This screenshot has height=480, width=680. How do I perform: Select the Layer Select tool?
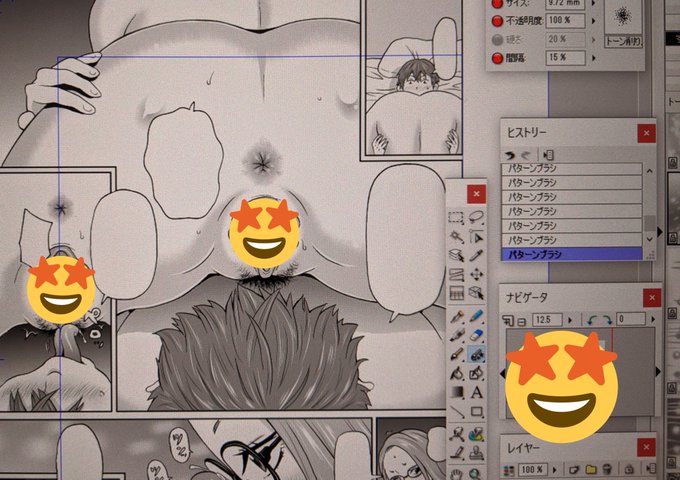pyautogui.click(x=457, y=255)
